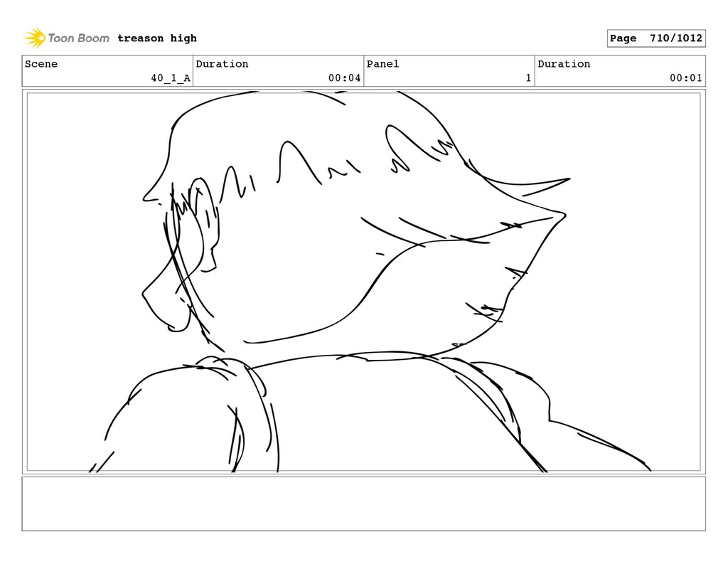Select the 'treason high' project title
The image size is (728, 564).
(x=157, y=38)
